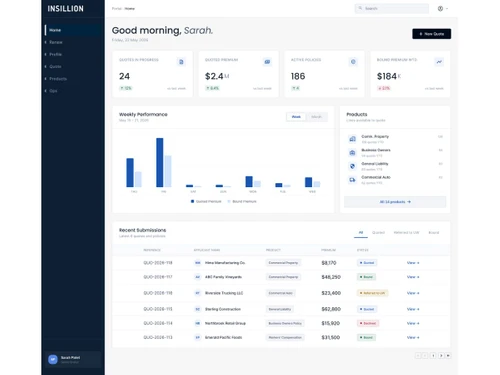Screen dimensions: 500x375
Task: View the $31,500 premium submission
Action: (413, 337)
